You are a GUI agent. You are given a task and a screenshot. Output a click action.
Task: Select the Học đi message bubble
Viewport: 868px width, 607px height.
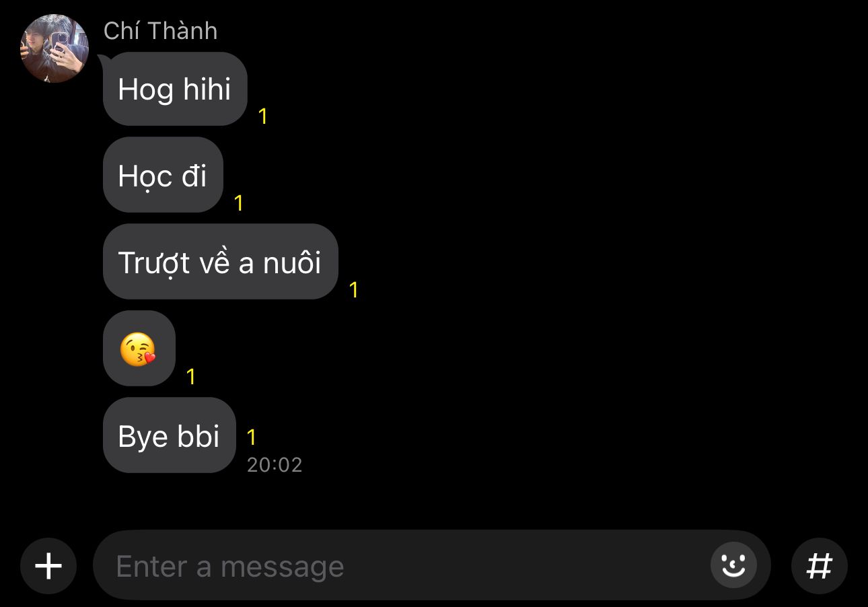tap(163, 175)
